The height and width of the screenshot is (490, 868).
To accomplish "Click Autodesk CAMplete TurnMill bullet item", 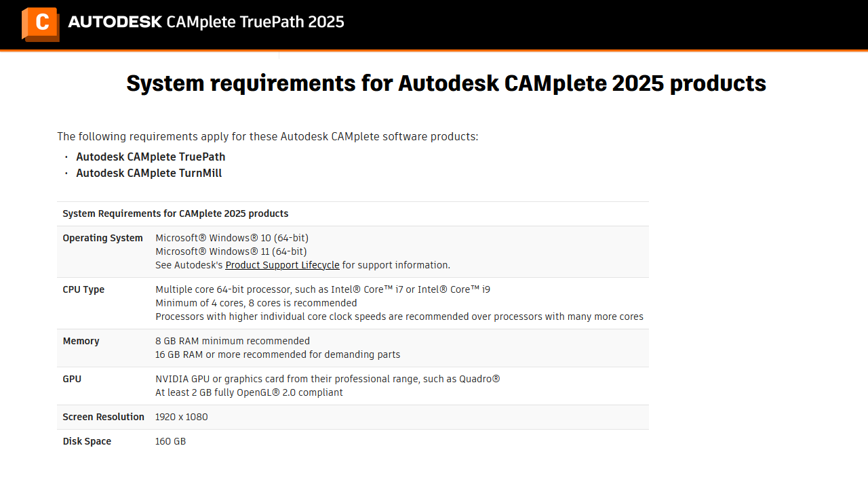I will pos(149,173).
